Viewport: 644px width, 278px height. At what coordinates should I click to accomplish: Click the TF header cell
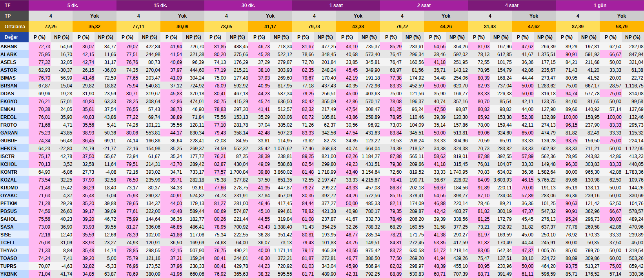(x=14, y=5)
